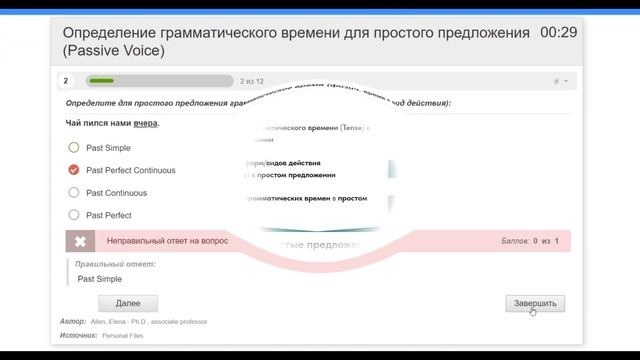
Task: Click the '2 из 12' progress text
Action: pyautogui.click(x=252, y=81)
